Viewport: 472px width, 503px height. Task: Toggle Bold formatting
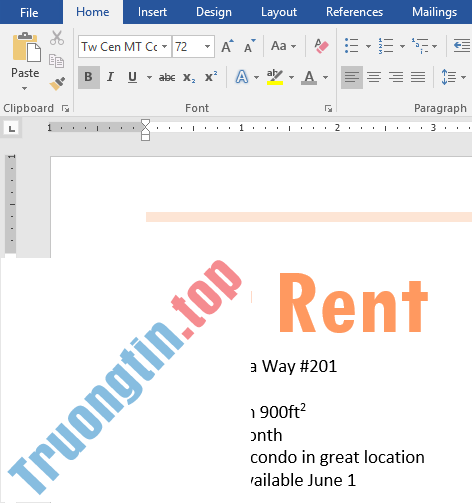click(89, 77)
